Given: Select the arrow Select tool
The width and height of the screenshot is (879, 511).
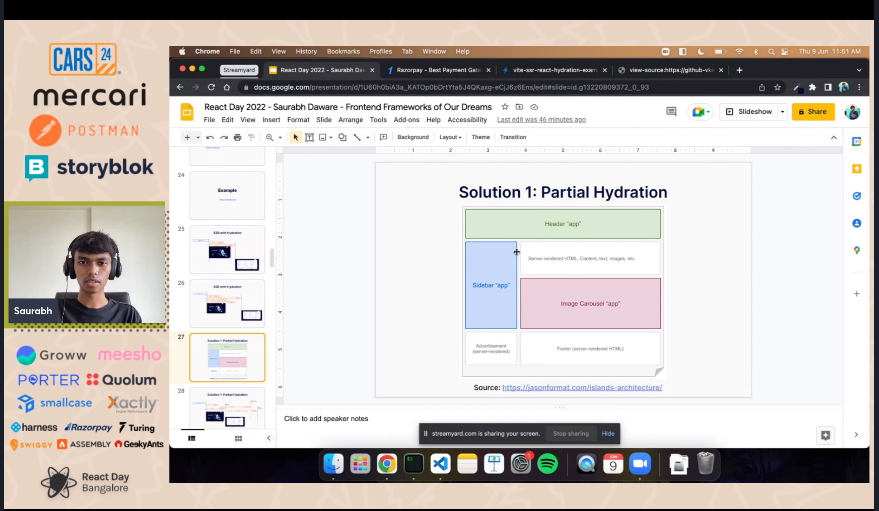Looking at the screenshot, I should [x=295, y=137].
